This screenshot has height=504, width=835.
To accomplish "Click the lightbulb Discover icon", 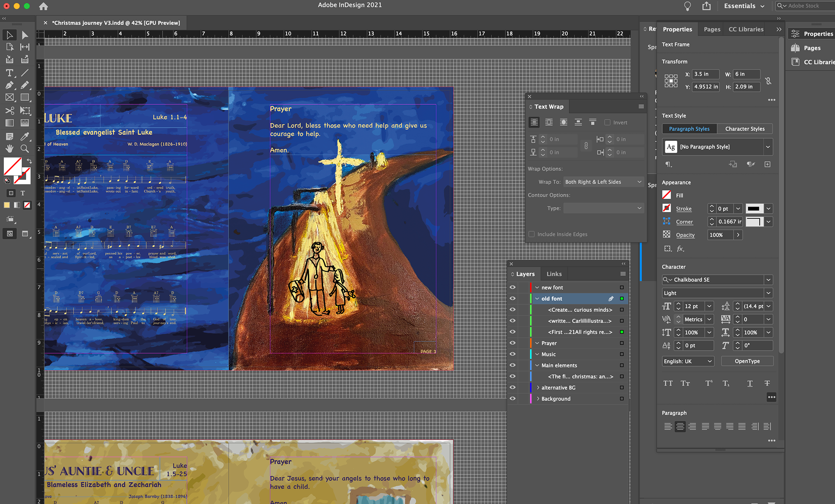I will point(688,6).
